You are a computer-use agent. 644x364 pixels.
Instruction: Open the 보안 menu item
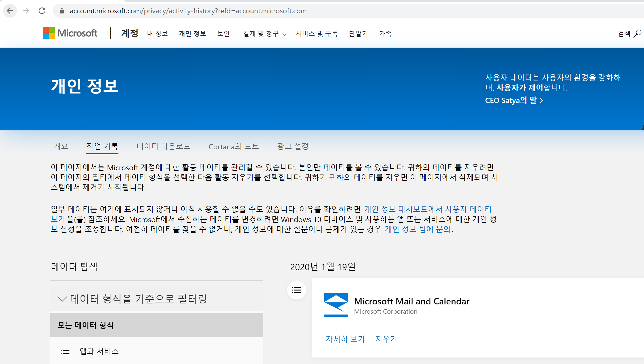(x=223, y=33)
